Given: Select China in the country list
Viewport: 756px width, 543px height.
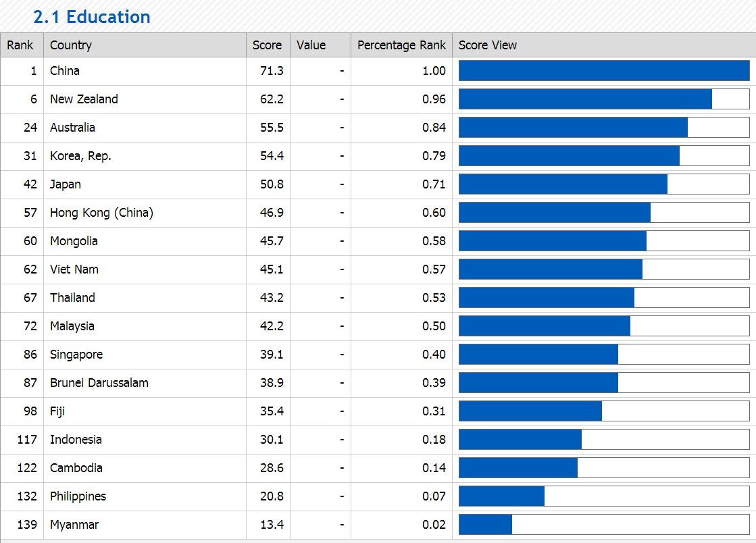Looking at the screenshot, I should (66, 70).
